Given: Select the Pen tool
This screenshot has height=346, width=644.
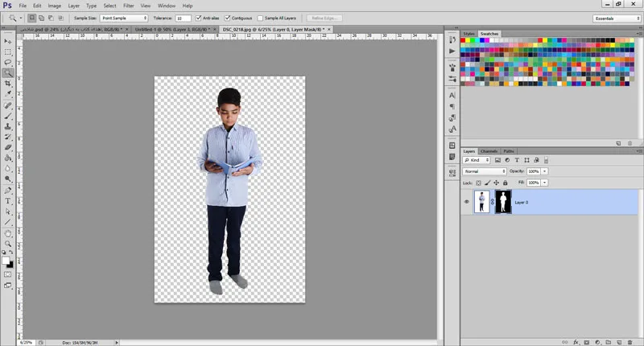Looking at the screenshot, I should [8, 191].
